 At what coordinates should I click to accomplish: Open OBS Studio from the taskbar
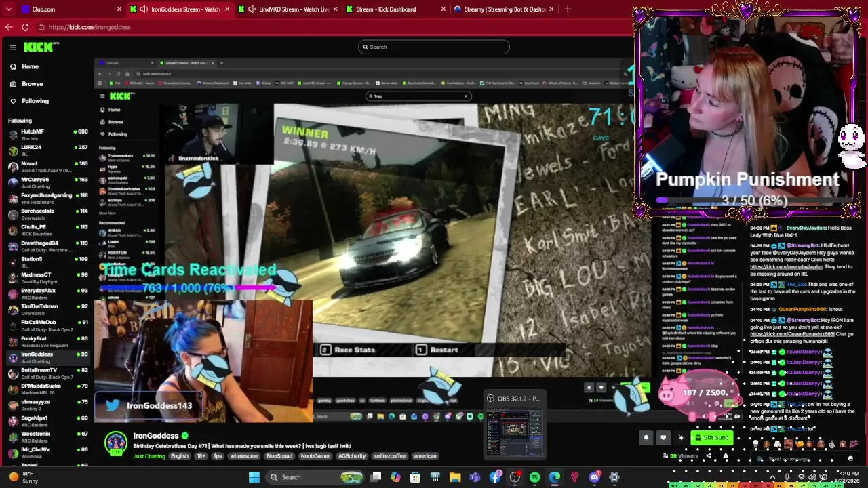coord(515,477)
